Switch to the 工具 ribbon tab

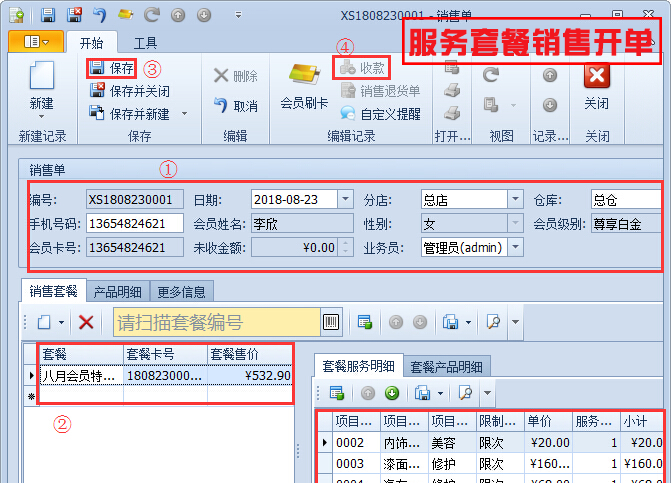click(145, 43)
